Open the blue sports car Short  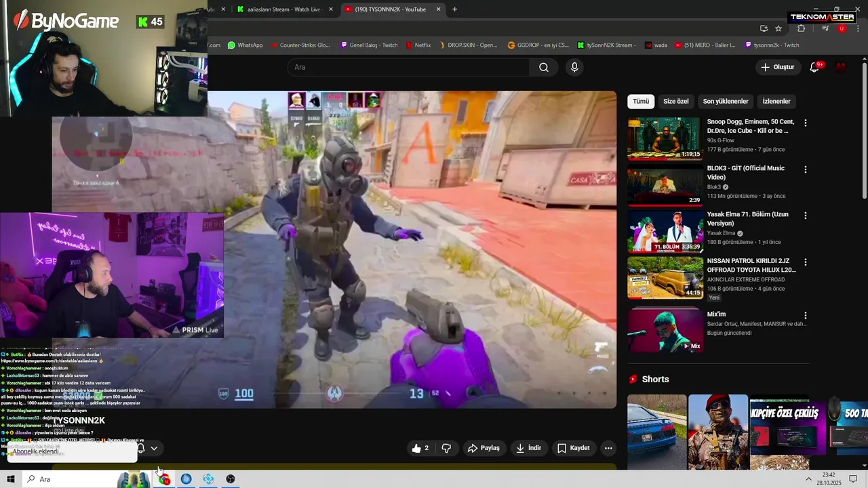[x=657, y=432]
